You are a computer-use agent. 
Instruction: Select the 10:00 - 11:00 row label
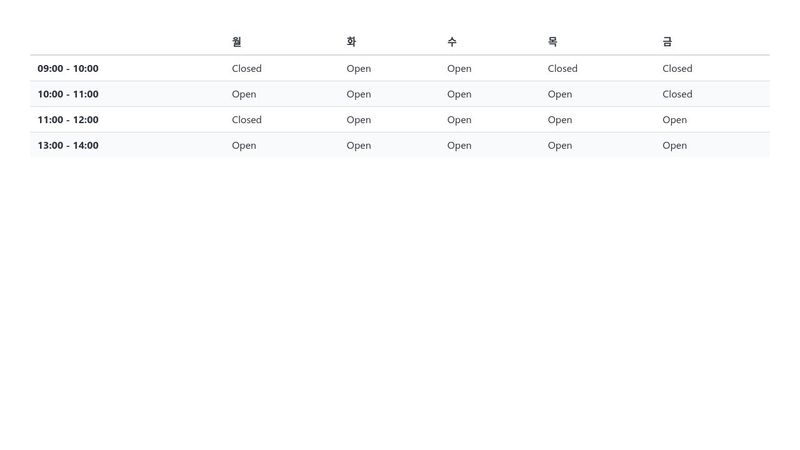(68, 94)
